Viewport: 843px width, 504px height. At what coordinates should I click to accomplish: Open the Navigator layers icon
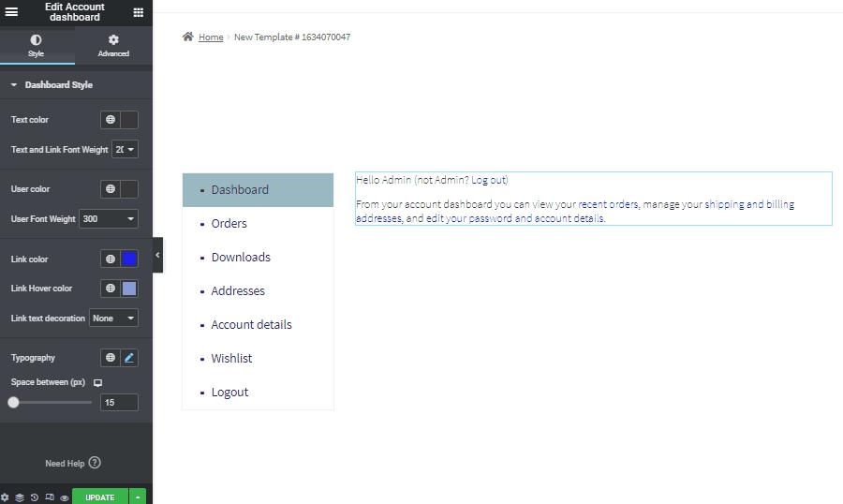point(20,497)
